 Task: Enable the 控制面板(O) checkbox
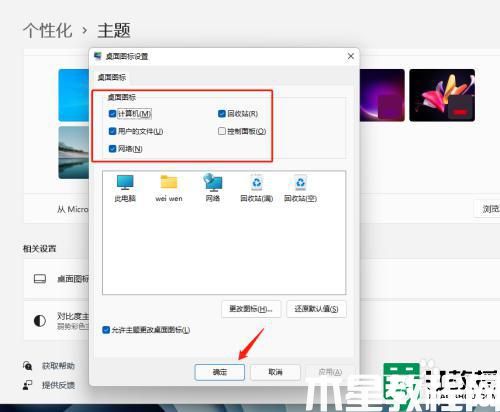tap(222, 131)
